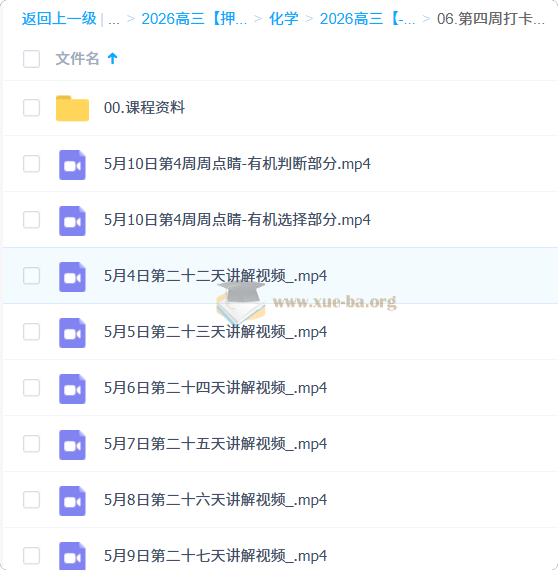Screen dimensions: 558x570
Task: Check the box for 00.课程资料
Action: pos(32,108)
